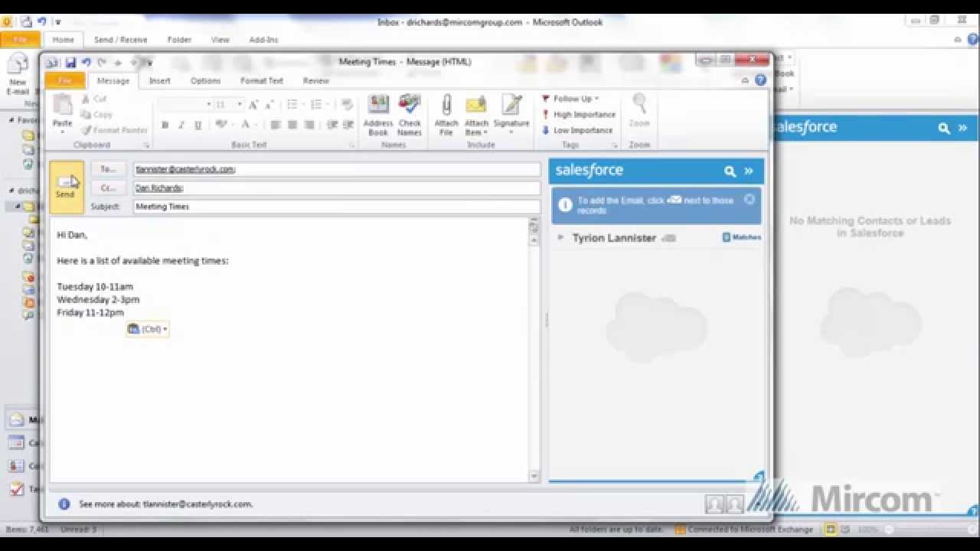The width and height of the screenshot is (980, 551).
Task: Clear all formatting with the eraser icon
Action: pyautogui.click(x=347, y=105)
